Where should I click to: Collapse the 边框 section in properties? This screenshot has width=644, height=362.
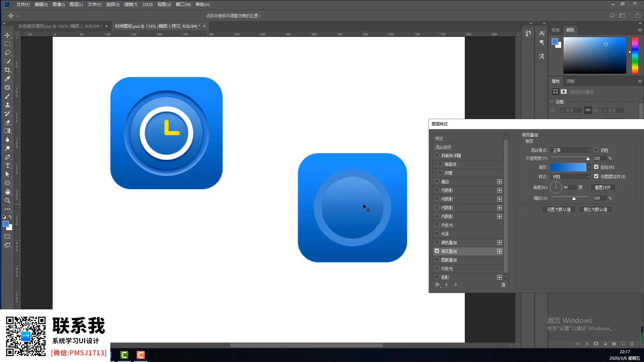[x=552, y=102]
